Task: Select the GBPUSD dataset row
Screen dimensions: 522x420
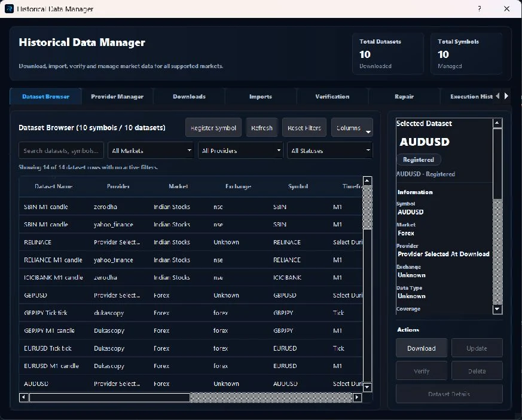Action: (x=191, y=295)
